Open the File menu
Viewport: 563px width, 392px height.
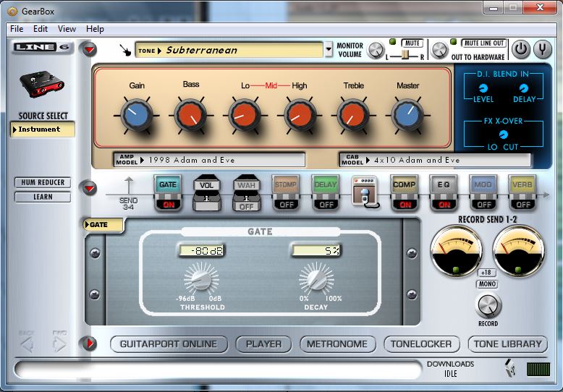click(17, 29)
